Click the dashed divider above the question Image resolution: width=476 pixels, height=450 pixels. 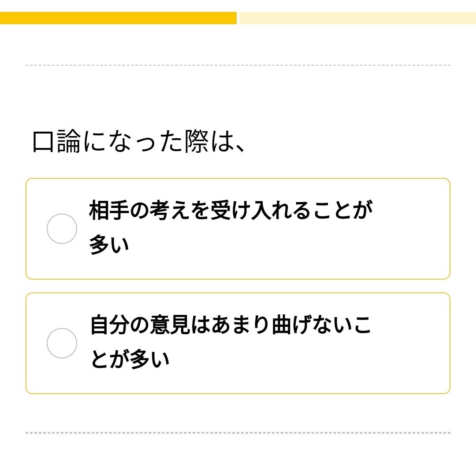point(238,65)
